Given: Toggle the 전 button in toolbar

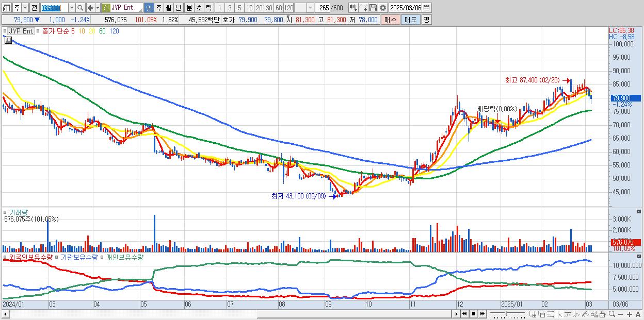Looking at the screenshot, I should point(35,8).
